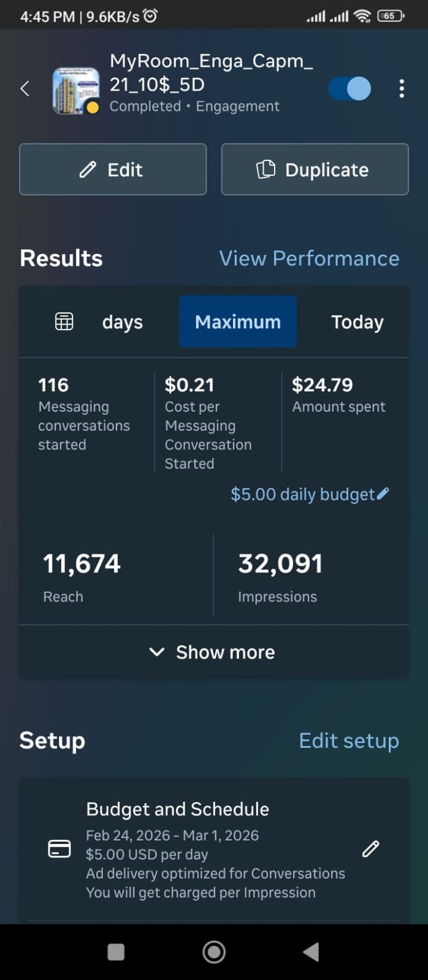Tap the back arrow icon
Image resolution: width=428 pixels, height=980 pixels.
(25, 89)
